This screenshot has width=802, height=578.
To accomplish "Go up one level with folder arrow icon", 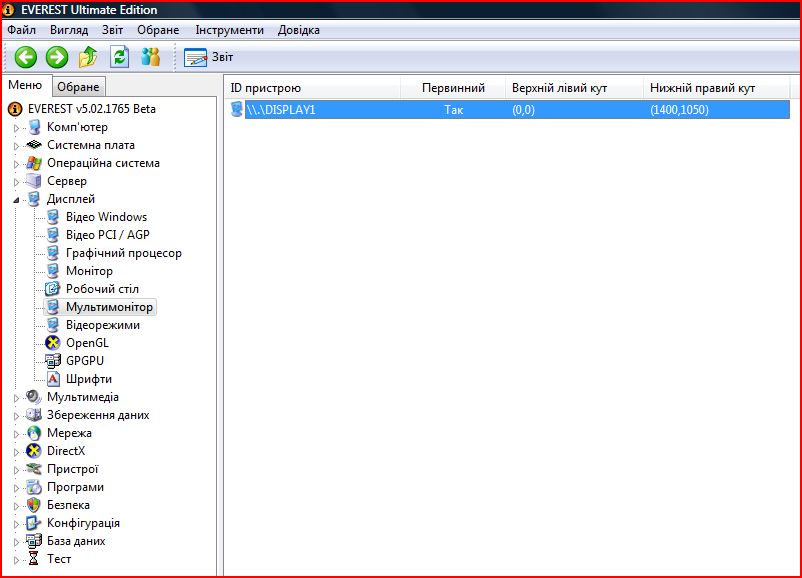I will click(88, 57).
